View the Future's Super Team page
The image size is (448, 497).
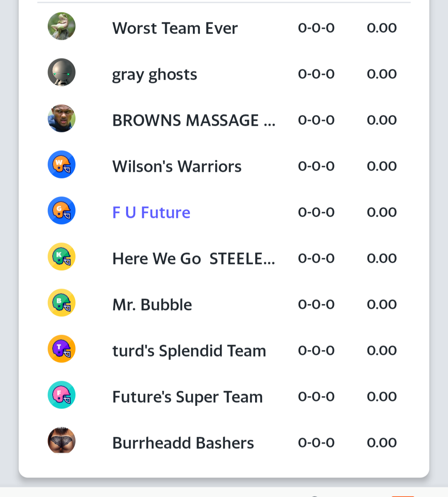click(x=187, y=397)
